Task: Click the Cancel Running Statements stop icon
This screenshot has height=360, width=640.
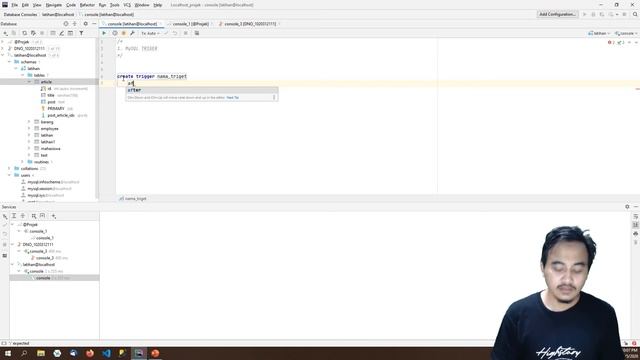Action: click(186, 33)
